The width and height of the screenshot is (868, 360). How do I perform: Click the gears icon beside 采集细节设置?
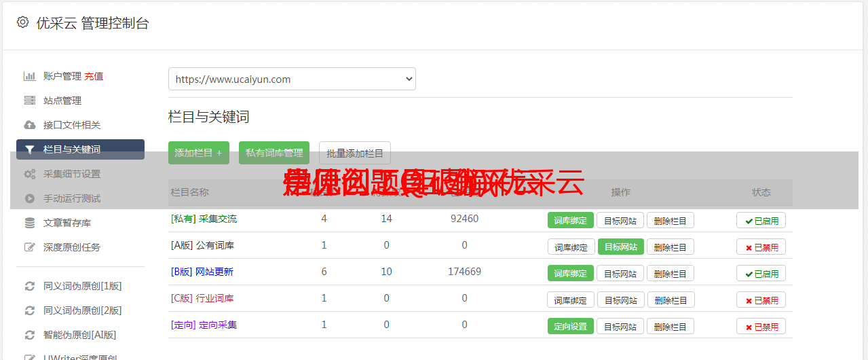tap(29, 174)
